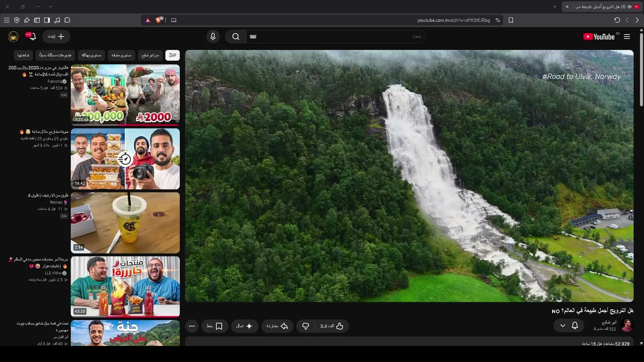Image resolution: width=644 pixels, height=362 pixels.
Task: Bookmark this page in the address bar
Action: click(511, 20)
